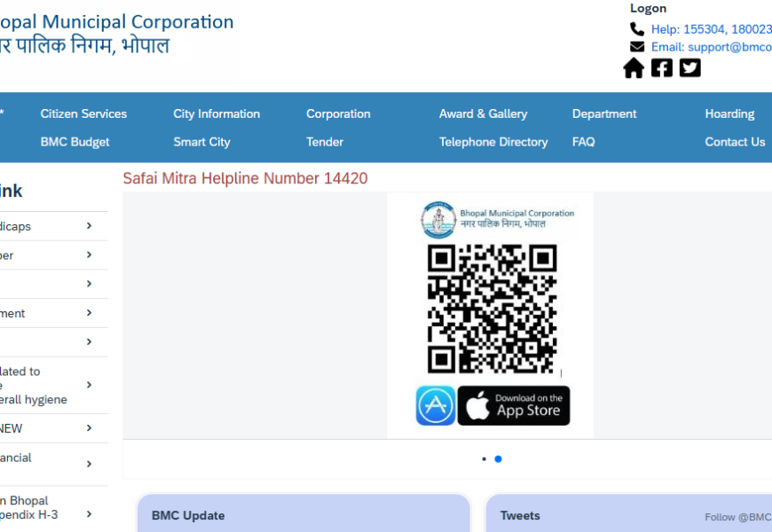
Task: Open the Department menu
Action: pos(604,113)
